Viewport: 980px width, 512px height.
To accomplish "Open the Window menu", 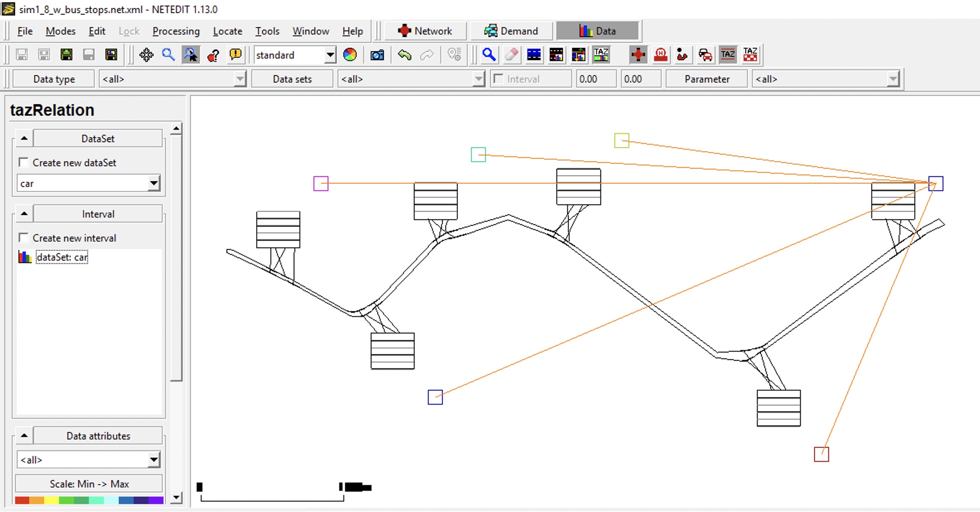I will 311,31.
